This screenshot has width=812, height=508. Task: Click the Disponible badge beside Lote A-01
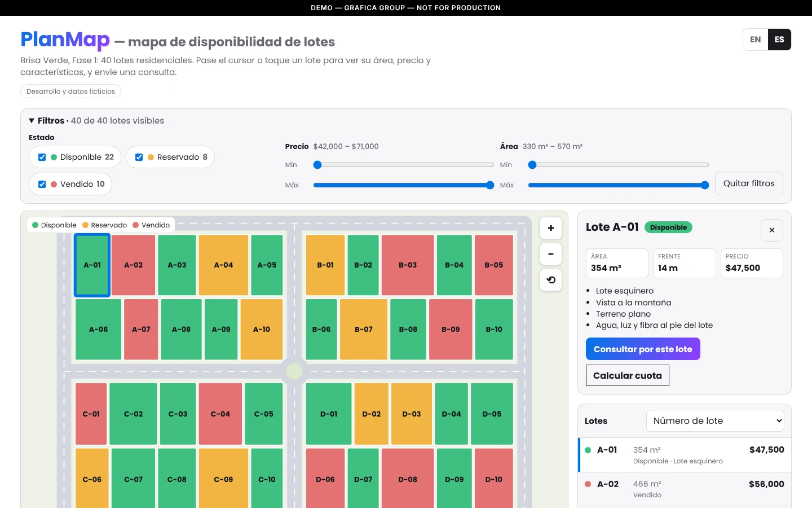click(668, 227)
